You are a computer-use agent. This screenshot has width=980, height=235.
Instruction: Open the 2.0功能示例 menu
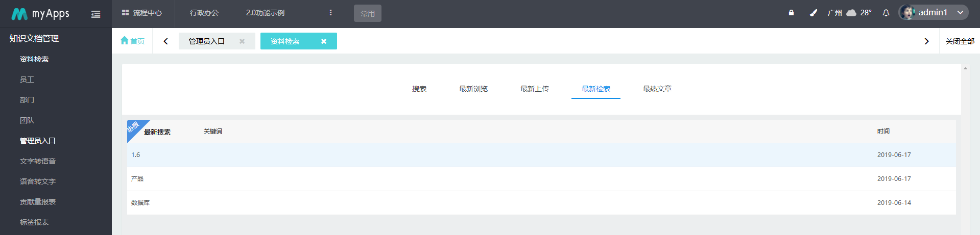265,13
